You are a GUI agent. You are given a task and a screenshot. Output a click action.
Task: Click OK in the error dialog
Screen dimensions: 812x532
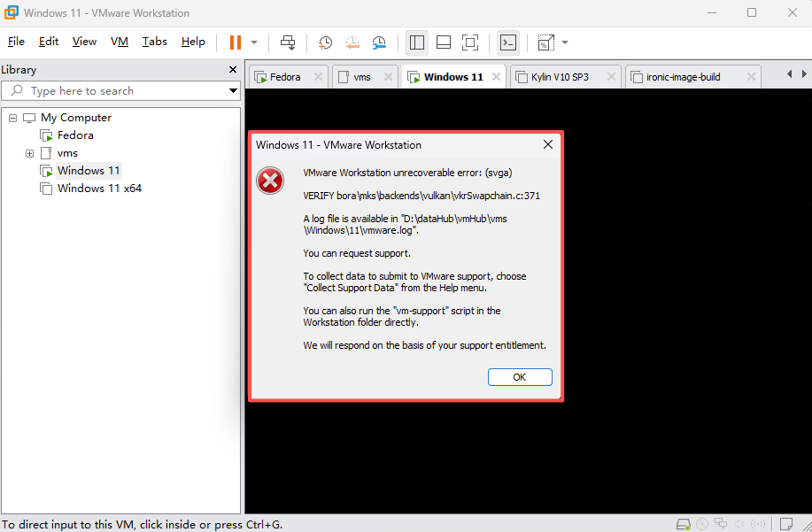(x=520, y=377)
